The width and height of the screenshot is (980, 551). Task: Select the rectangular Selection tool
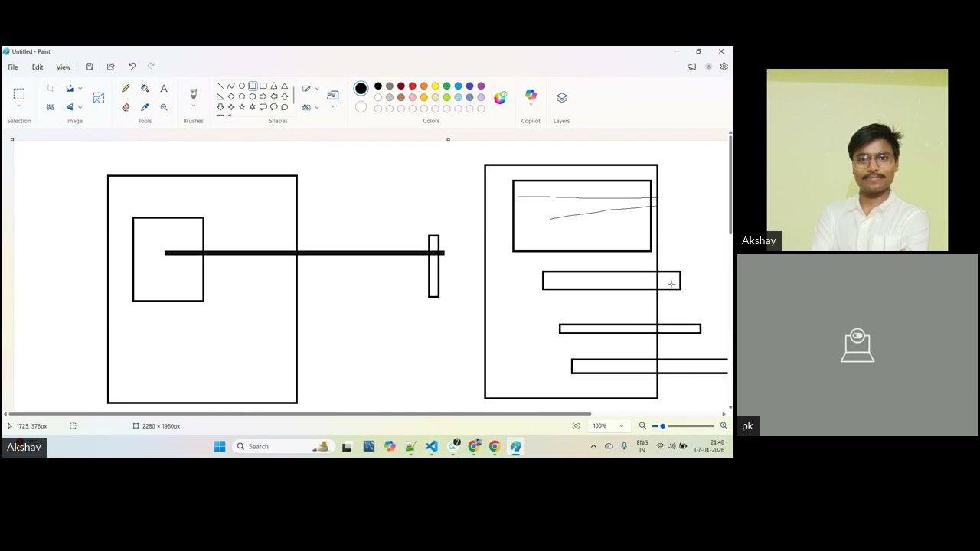point(19,94)
